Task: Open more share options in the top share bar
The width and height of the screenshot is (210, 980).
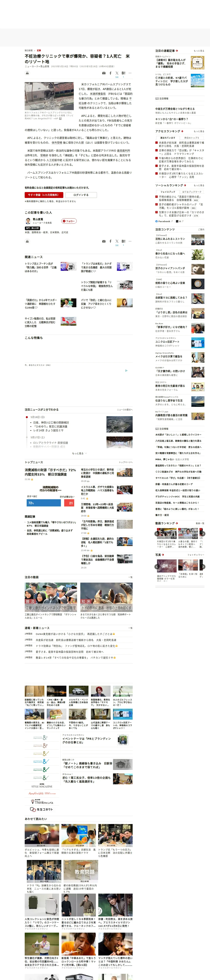Action: click(130, 73)
